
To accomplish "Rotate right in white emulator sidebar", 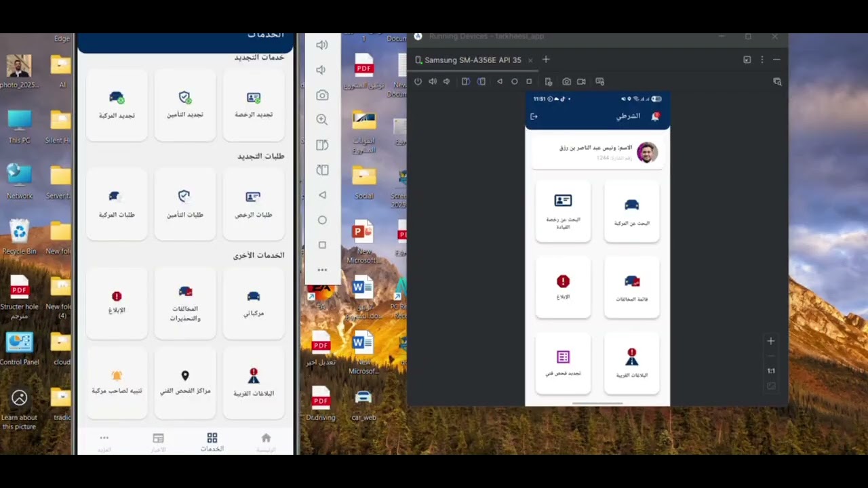I will click(x=322, y=170).
